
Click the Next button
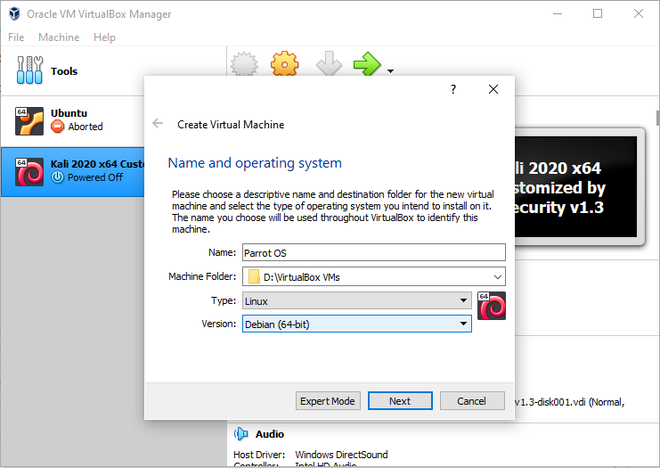[400, 401]
